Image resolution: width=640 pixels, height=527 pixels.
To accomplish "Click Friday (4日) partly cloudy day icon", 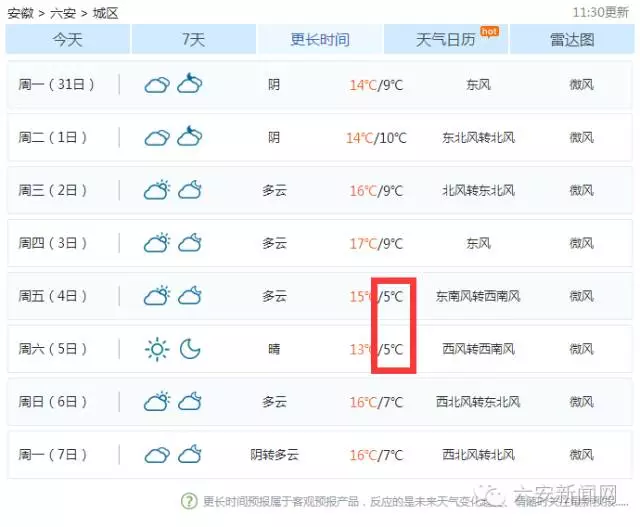I will (x=157, y=296).
